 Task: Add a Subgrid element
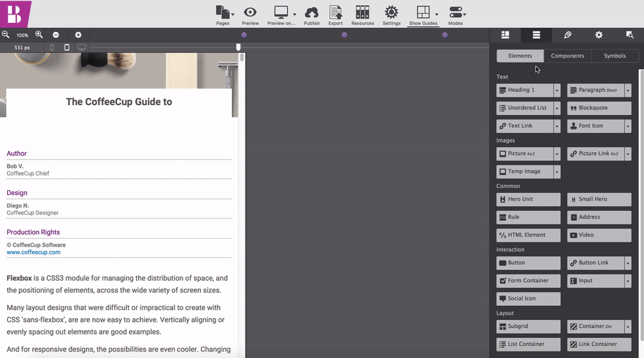[528, 327]
